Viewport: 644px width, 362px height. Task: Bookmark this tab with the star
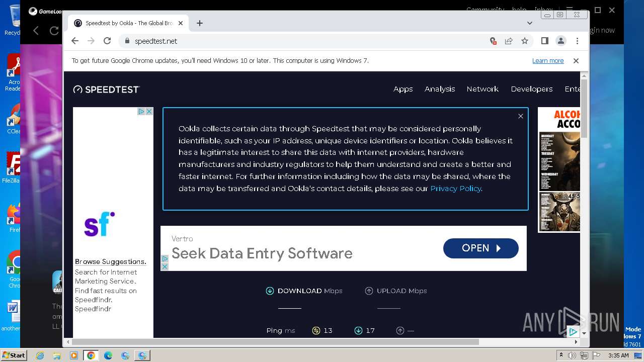pos(525,41)
